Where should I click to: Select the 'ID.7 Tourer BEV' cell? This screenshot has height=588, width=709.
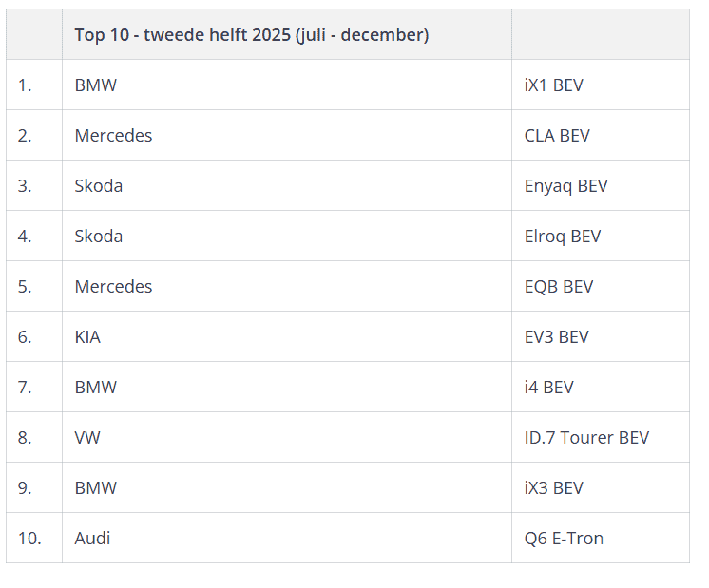[x=586, y=438]
